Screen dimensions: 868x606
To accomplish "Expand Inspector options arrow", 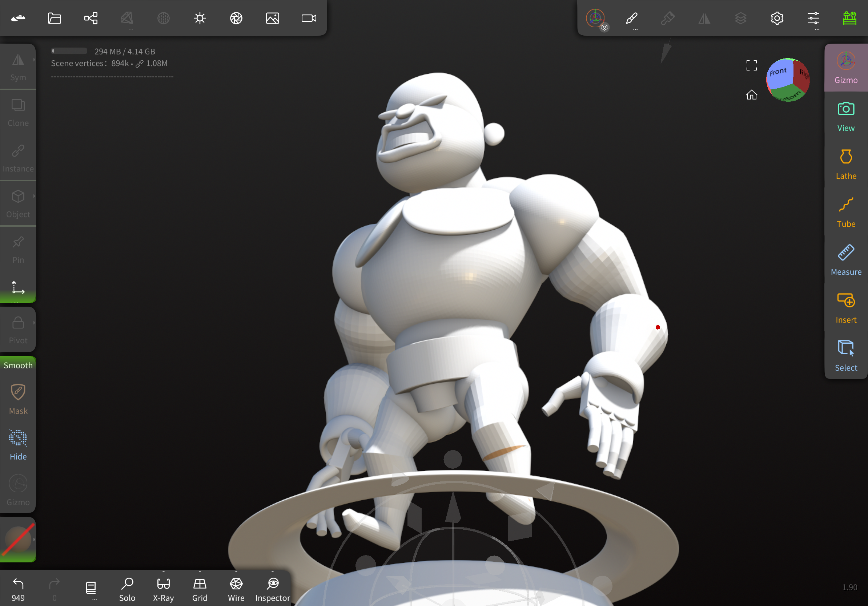I will [273, 571].
